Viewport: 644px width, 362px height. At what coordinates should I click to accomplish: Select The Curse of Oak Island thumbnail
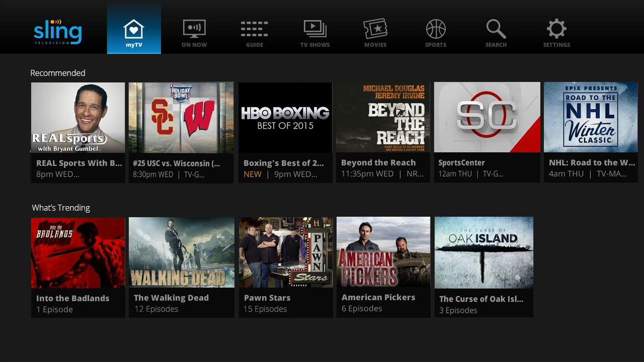[484, 252]
